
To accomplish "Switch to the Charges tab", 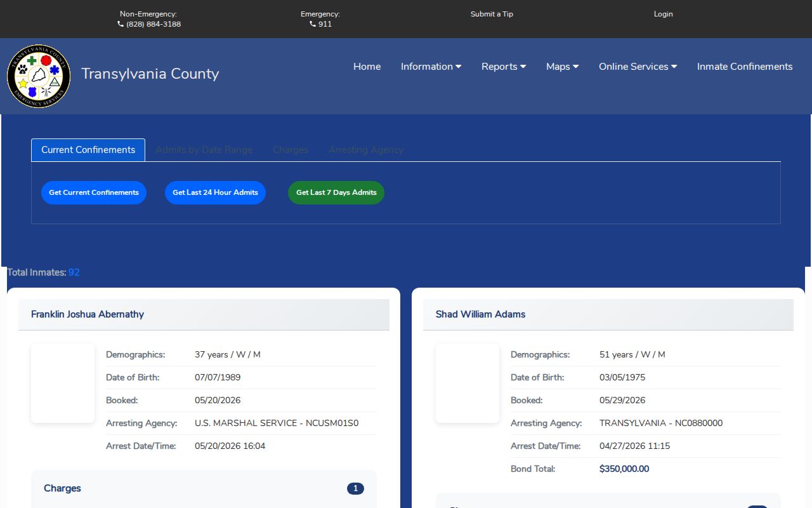I will tap(291, 150).
